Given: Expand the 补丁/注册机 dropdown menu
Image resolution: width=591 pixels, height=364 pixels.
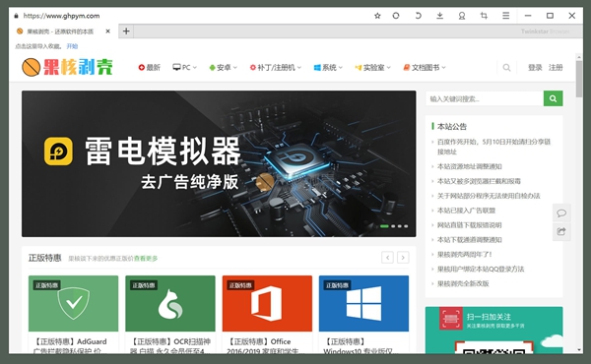Looking at the screenshot, I should tap(276, 67).
